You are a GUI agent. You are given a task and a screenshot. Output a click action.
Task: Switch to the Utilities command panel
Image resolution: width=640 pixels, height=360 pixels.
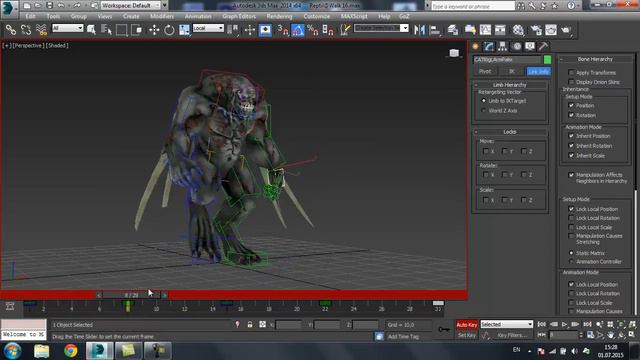tap(543, 47)
